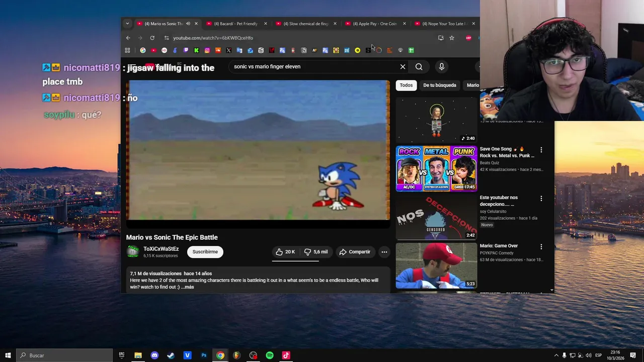Open the Twitch bookmark icon
The height and width of the screenshot is (362, 644).
pyautogui.click(x=186, y=50)
